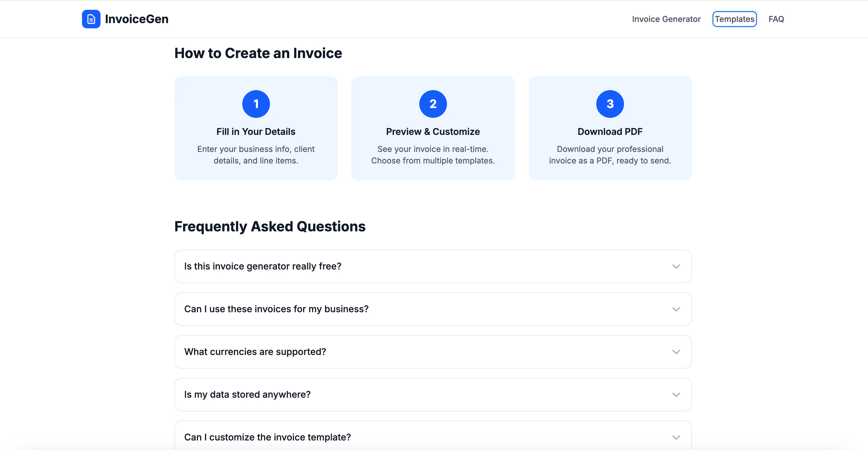The width and height of the screenshot is (868, 450).
Task: Click the step 2 number circle
Action: pyautogui.click(x=433, y=104)
